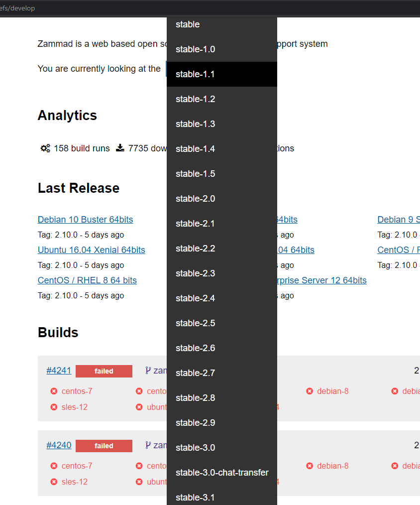Click the '158 build runs' statistic
Image resolution: width=420 pixels, height=505 pixels.
click(x=82, y=148)
